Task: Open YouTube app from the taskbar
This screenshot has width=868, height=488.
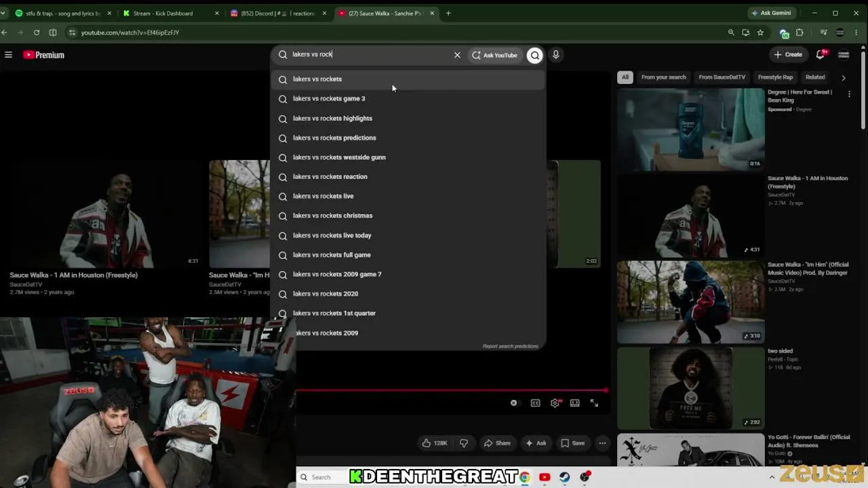Action: coord(545,477)
